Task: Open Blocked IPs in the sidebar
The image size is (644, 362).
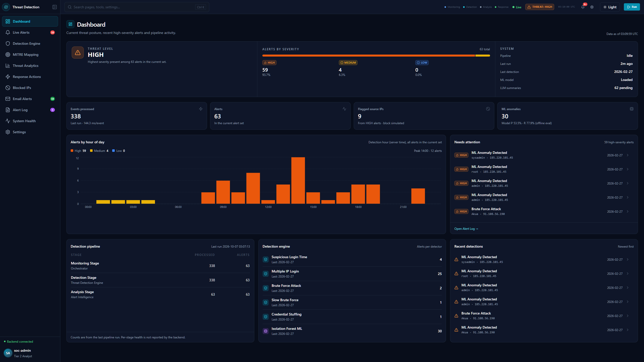Action: (30, 88)
